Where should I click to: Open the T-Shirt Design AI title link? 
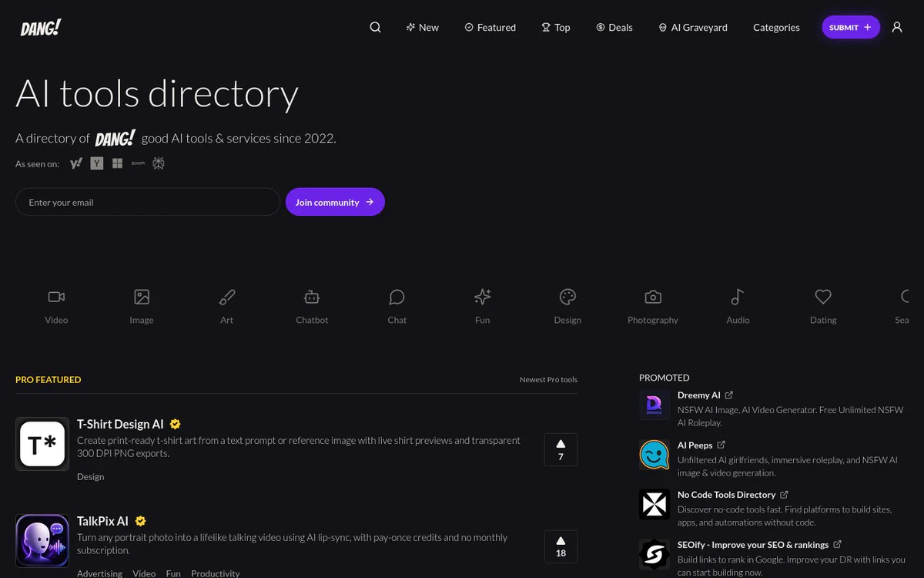[x=120, y=424]
